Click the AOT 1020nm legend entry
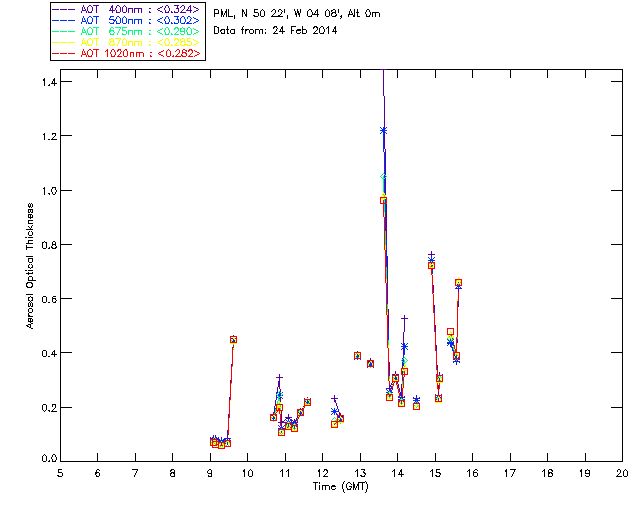Image resolution: width=640 pixels, height=512 pixels. click(x=127, y=53)
